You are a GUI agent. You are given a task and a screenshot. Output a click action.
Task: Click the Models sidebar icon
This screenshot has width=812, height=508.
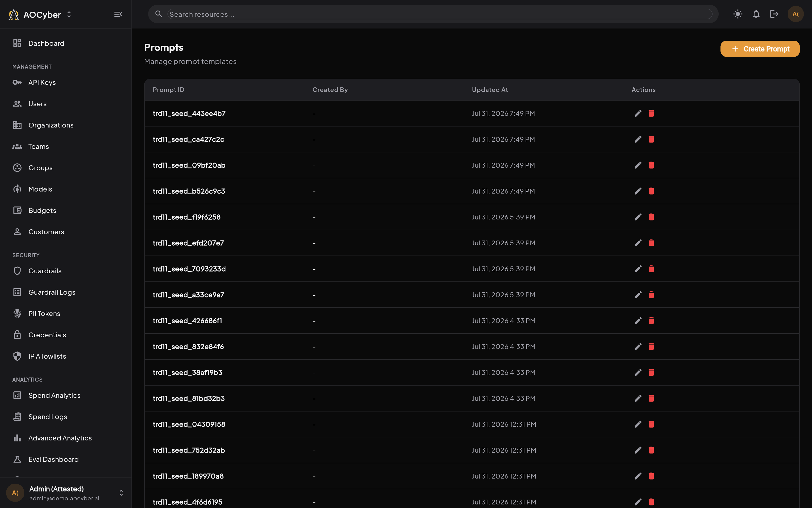coord(17,189)
